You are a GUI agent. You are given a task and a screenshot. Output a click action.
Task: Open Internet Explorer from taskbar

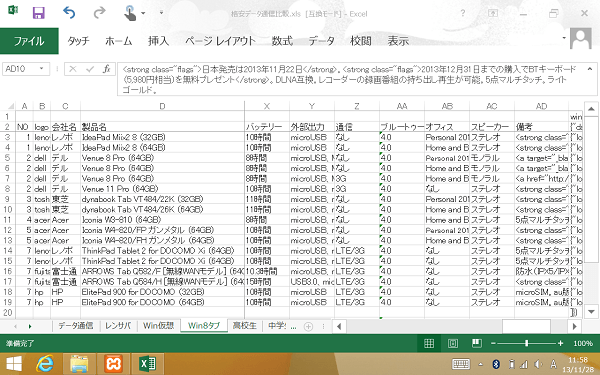[x=45, y=364]
